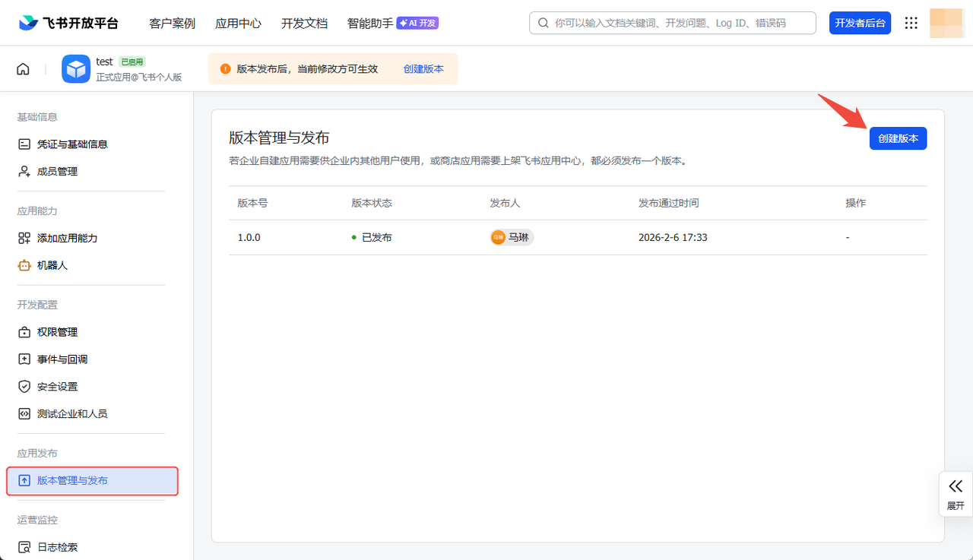973x560 pixels.
Task: Click the Feishu Open Platform logo
Action: (69, 23)
